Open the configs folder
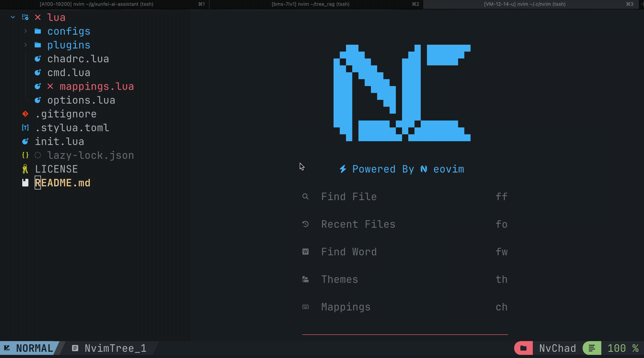Image resolution: width=644 pixels, height=358 pixels. coord(69,31)
